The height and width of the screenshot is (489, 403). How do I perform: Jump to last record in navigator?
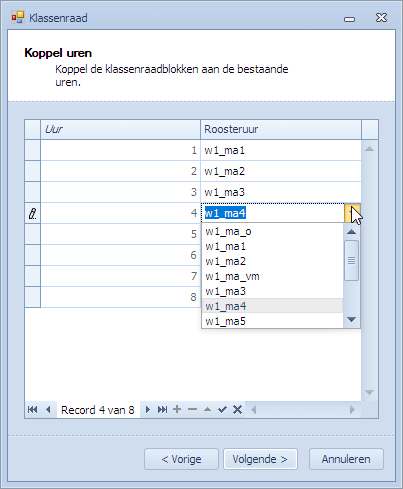click(162, 409)
